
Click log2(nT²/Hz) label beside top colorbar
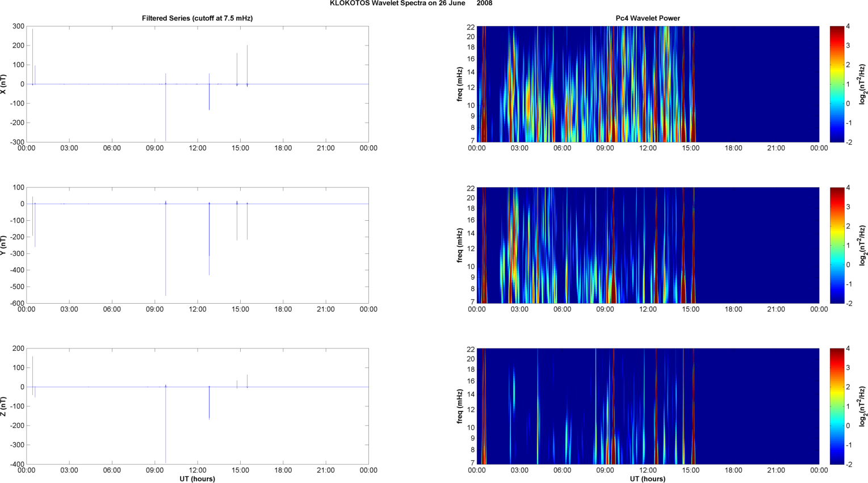click(x=862, y=84)
